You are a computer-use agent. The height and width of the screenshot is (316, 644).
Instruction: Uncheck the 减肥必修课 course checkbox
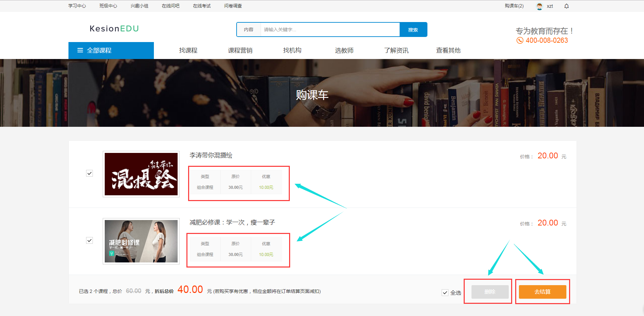89,240
